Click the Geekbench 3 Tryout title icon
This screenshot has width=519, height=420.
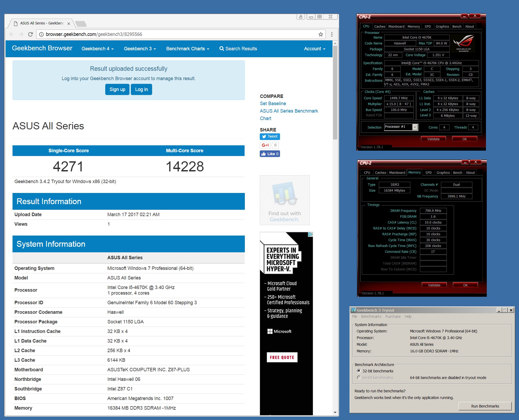click(x=354, y=310)
